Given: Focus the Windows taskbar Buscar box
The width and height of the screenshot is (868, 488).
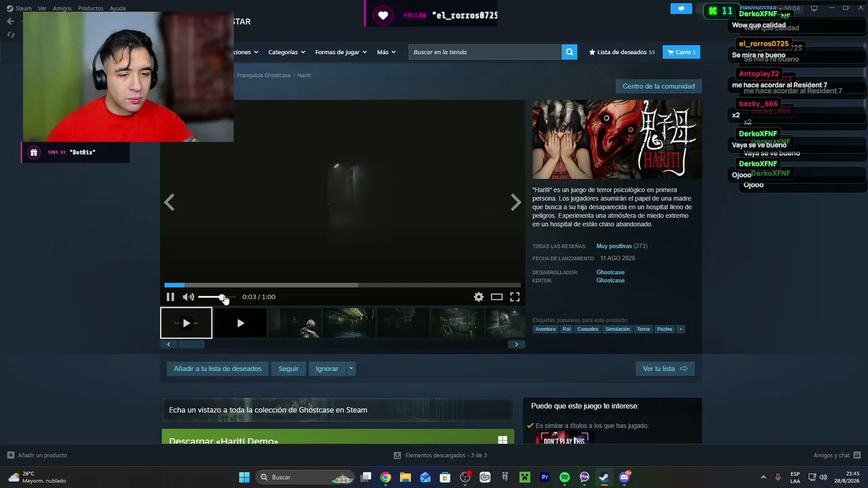Looking at the screenshot, I should point(307,477).
